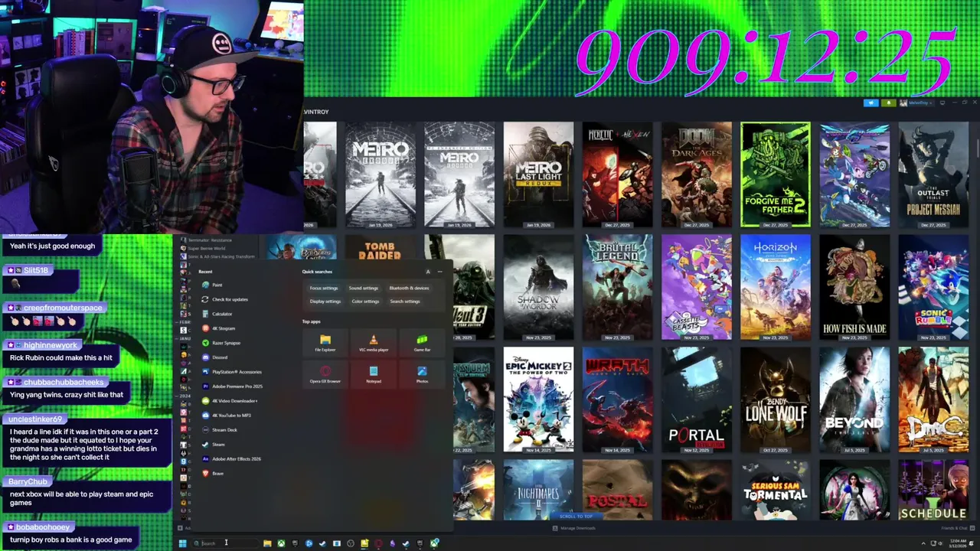Open Brave browser from Recent list
980x551 pixels.
pyautogui.click(x=213, y=474)
